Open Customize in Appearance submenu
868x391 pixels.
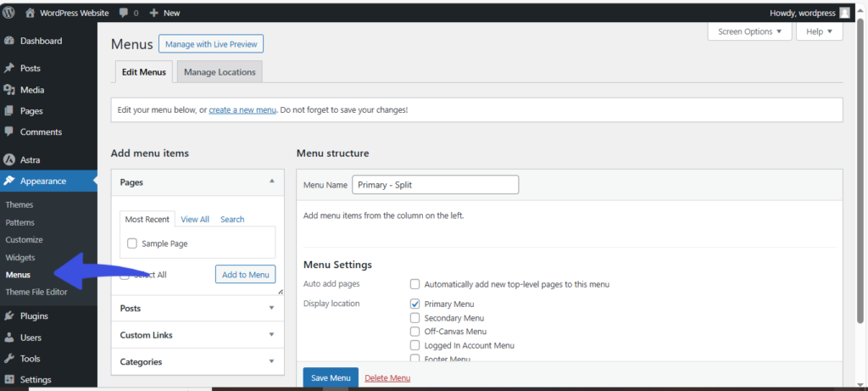pyautogui.click(x=24, y=240)
